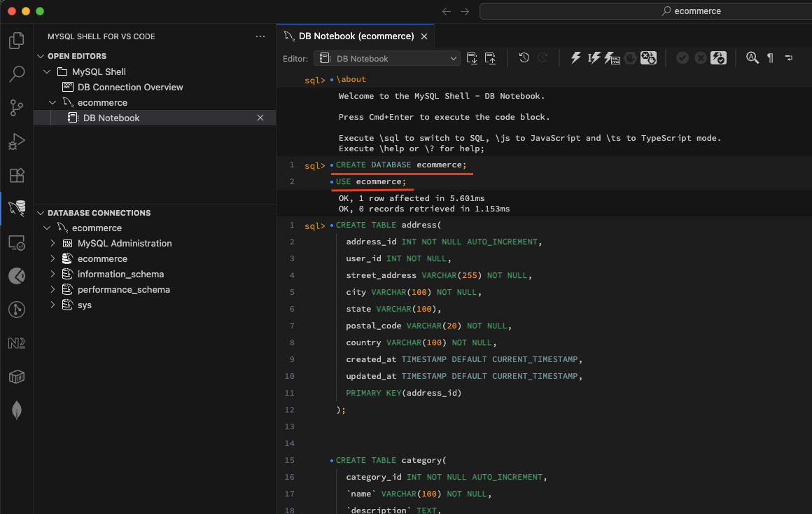This screenshot has width=812, height=514.
Task: Open the MongoDB leaf icon in the activity bar
Action: point(17,410)
